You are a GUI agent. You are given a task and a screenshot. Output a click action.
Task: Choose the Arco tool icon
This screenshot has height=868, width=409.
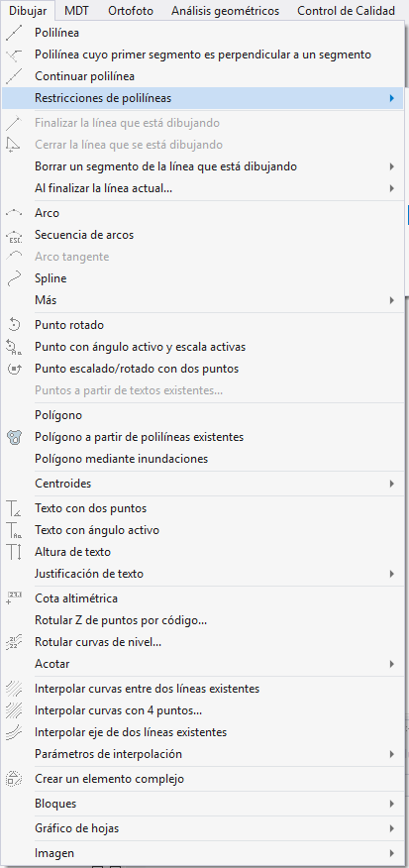[x=14, y=213]
